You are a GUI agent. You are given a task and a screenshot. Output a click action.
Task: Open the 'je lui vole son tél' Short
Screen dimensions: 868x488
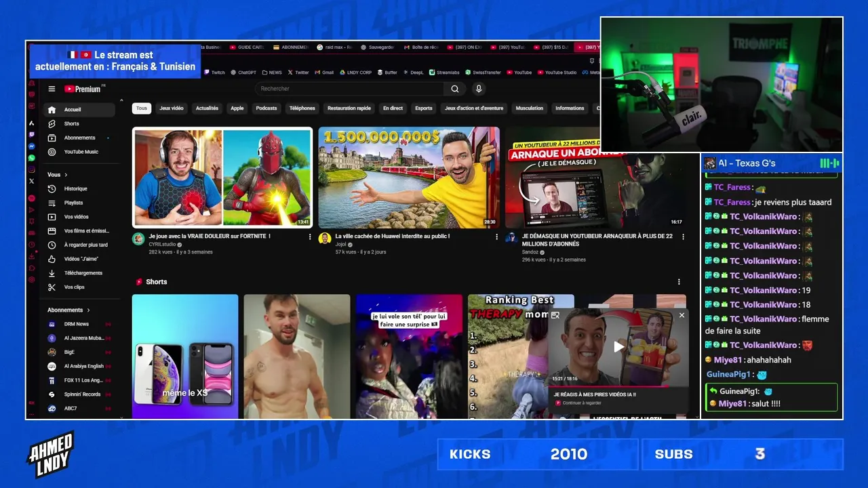[x=409, y=357]
